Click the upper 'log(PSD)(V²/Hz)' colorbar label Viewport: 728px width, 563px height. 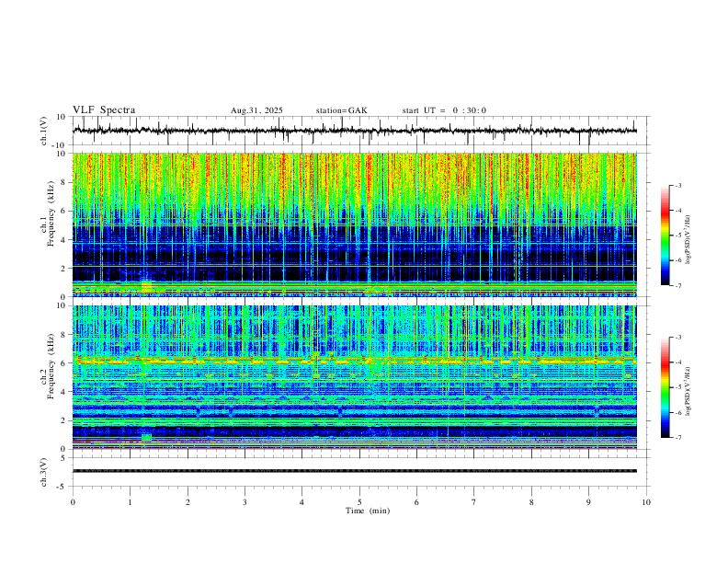tap(688, 240)
